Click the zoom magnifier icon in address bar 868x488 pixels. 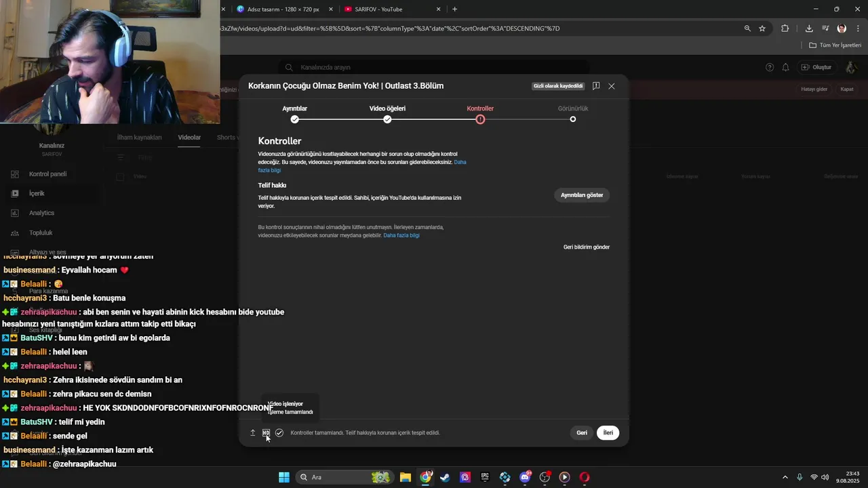tap(747, 28)
